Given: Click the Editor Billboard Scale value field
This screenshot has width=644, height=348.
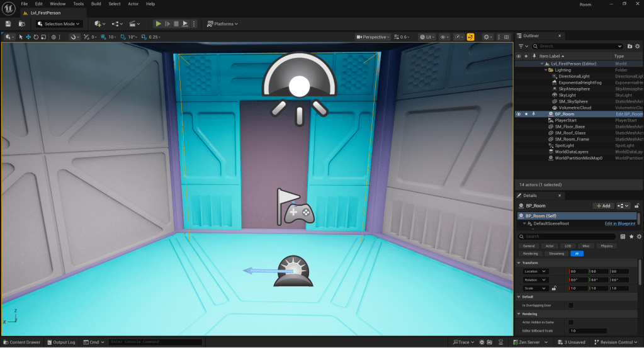Looking at the screenshot, I should coord(587,330).
